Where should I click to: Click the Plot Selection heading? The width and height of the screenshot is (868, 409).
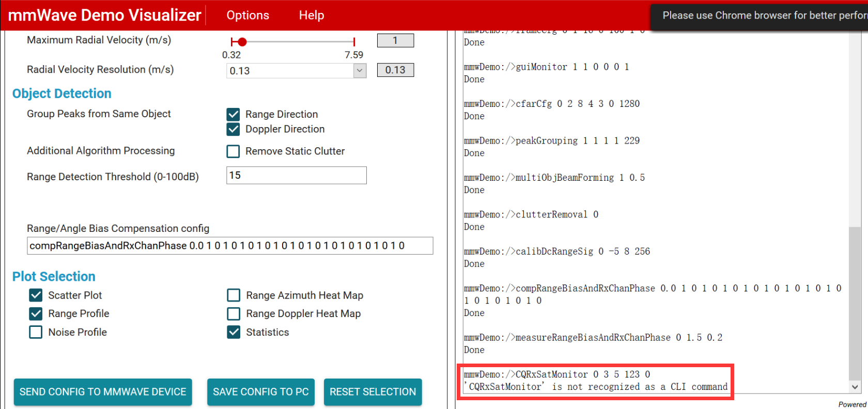coord(54,276)
